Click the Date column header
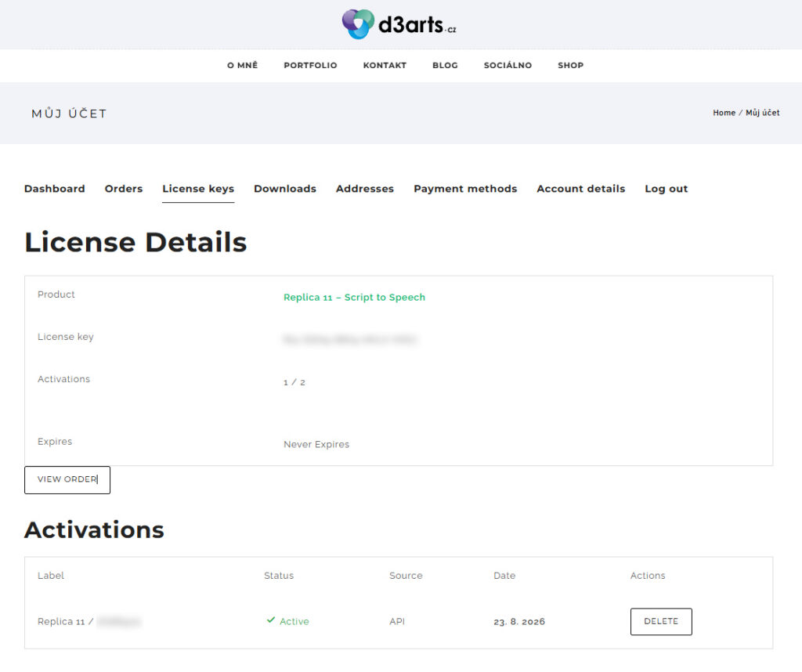 click(x=504, y=576)
